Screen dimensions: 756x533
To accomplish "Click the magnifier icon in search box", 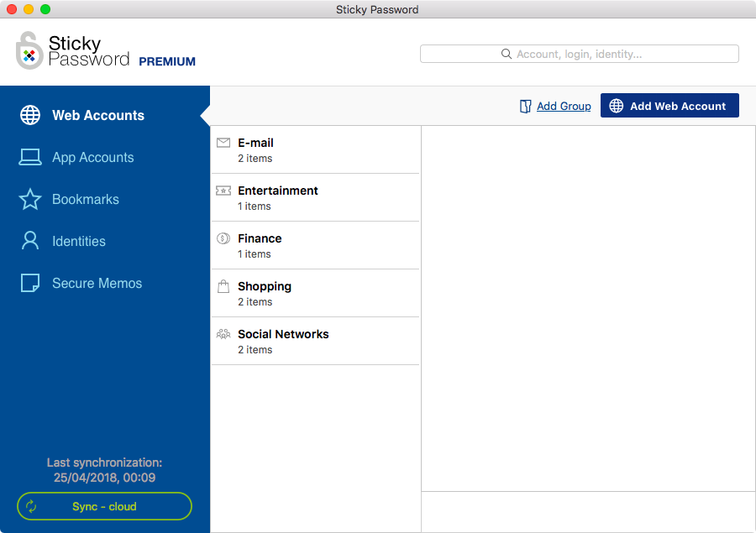I will point(507,54).
